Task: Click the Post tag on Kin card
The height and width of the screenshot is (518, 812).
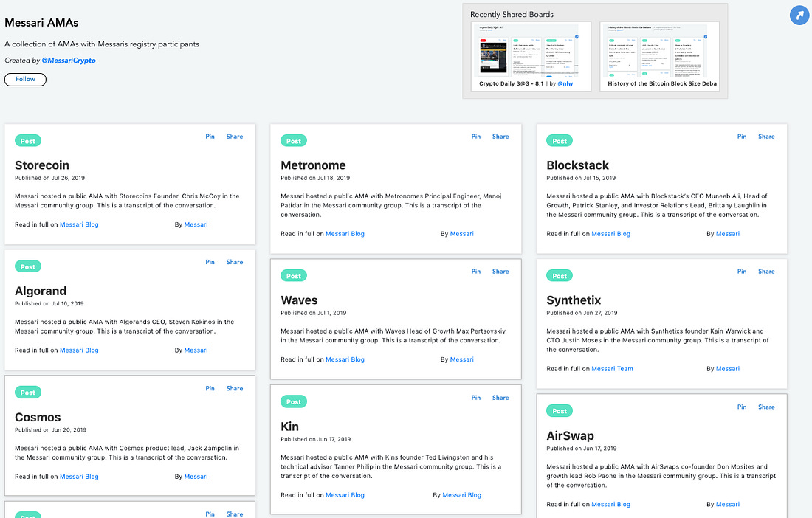Action: (294, 401)
